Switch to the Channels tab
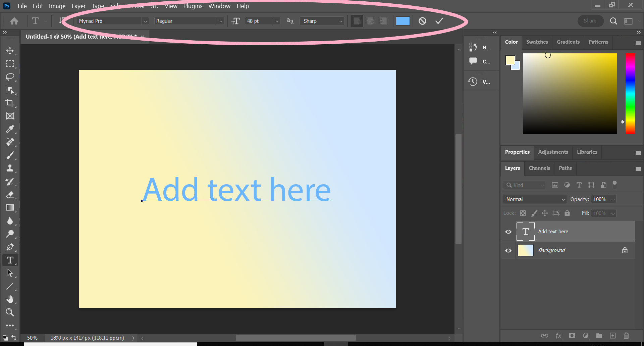This screenshot has width=644, height=346. click(539, 168)
